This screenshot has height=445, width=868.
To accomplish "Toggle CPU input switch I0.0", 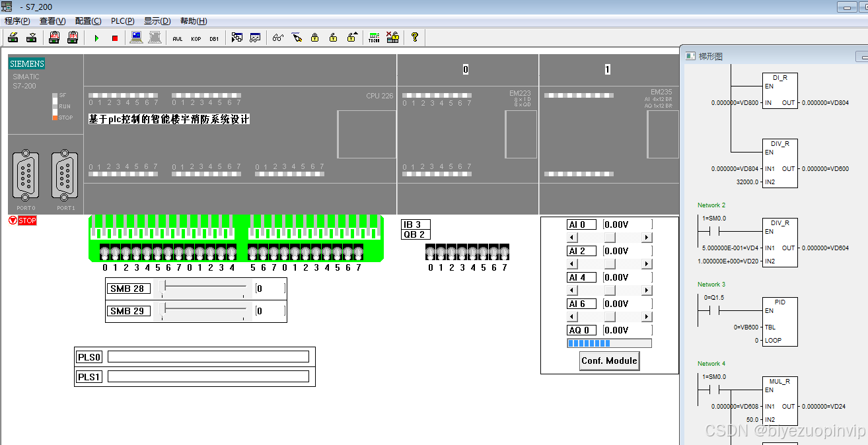I will (105, 252).
